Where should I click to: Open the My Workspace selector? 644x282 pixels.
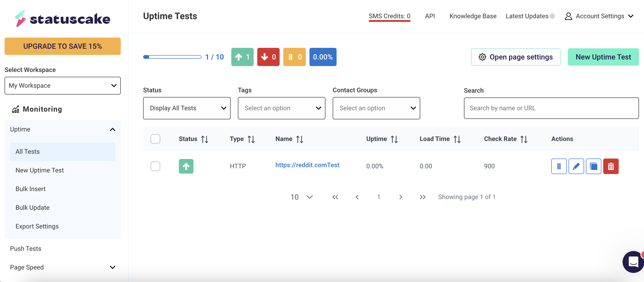62,85
